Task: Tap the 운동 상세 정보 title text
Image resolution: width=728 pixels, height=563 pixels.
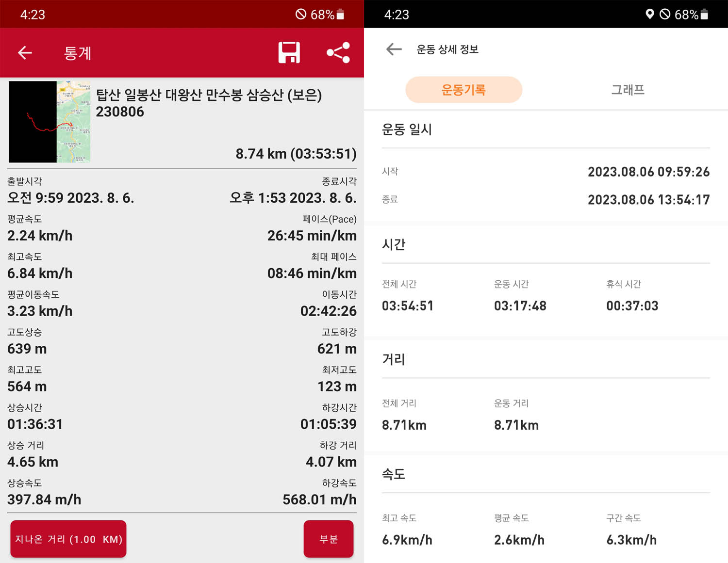Action: click(x=447, y=49)
